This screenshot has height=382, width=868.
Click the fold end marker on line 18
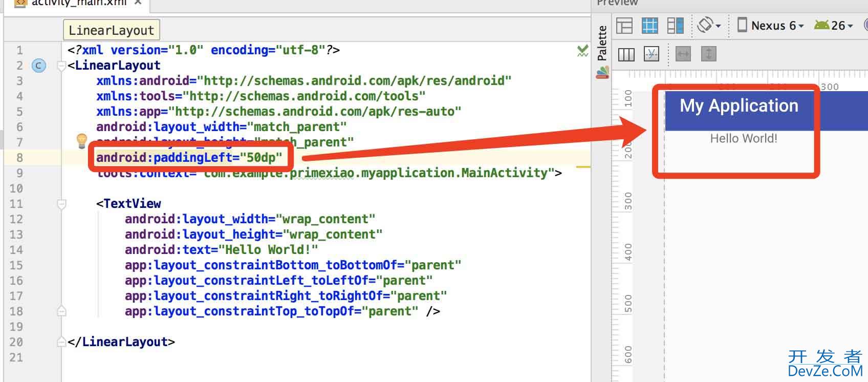tap(61, 311)
